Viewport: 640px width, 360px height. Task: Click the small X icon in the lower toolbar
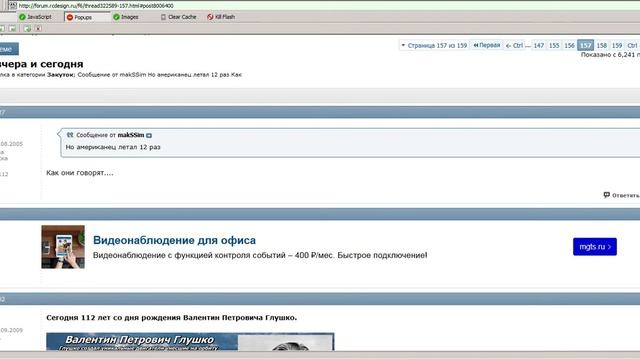(38, 29)
